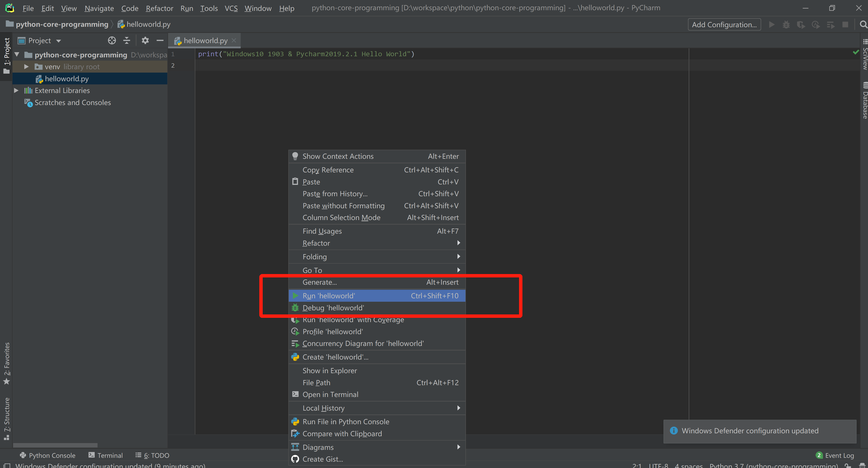Click the Debug bug icon in toolbar
Screen dimensions: 868x468
click(x=786, y=25)
